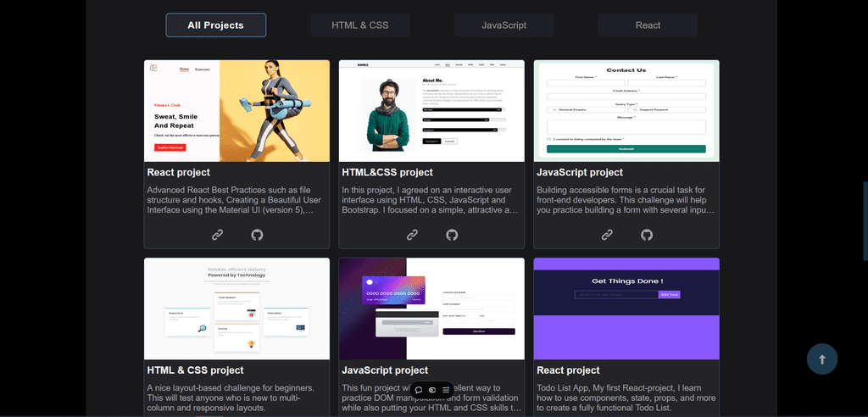868x417 pixels.
Task: Open the Contact Us form thumbnail
Action: point(626,111)
